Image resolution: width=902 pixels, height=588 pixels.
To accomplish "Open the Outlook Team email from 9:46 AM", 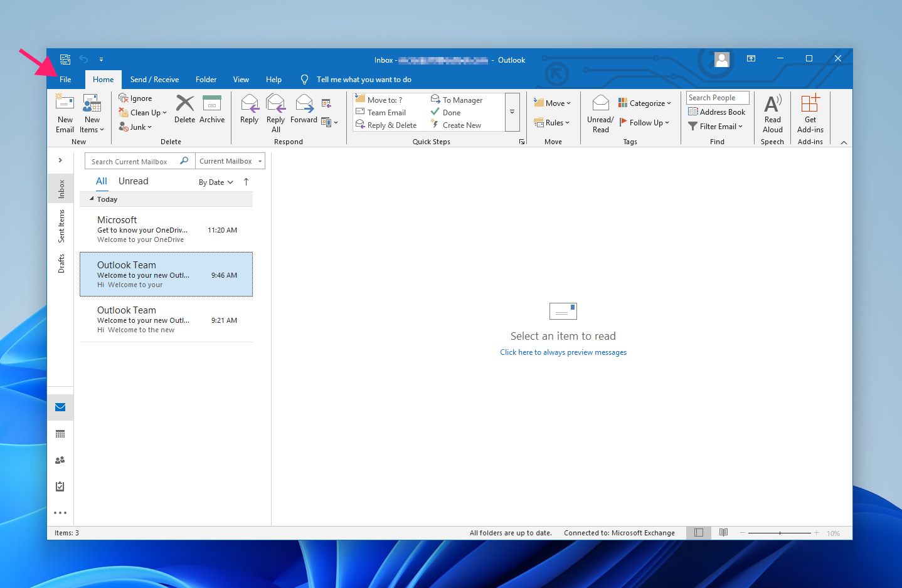I will pyautogui.click(x=166, y=274).
